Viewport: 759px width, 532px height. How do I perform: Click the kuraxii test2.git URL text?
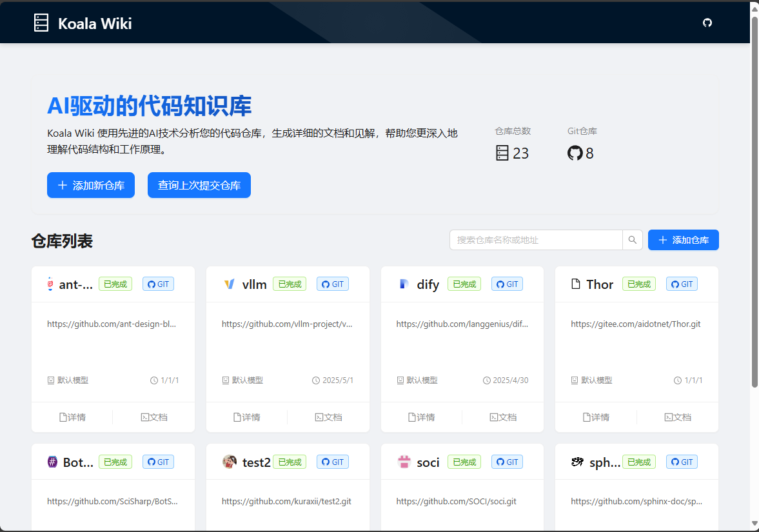point(286,502)
